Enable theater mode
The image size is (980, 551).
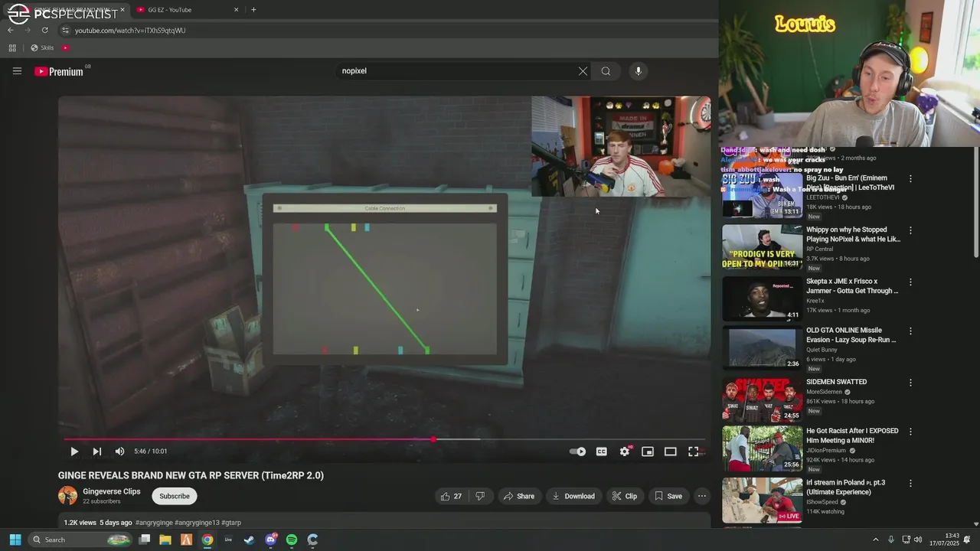pos(671,452)
